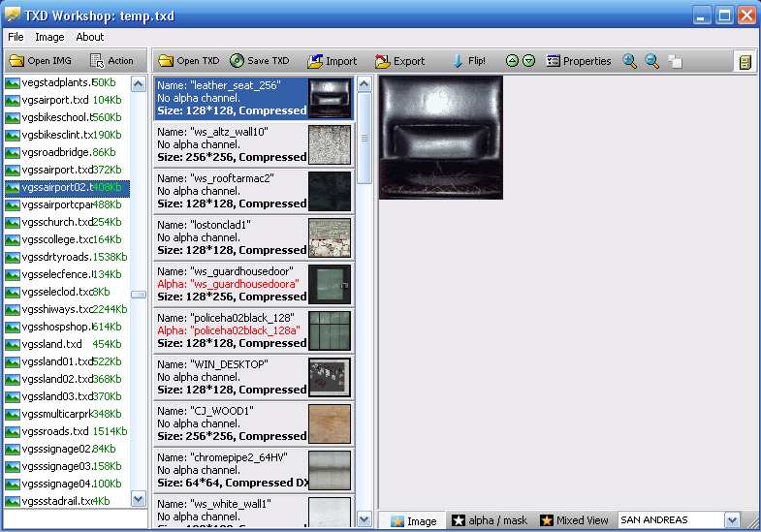Open the File menu
This screenshot has width=761, height=532.
(x=16, y=37)
